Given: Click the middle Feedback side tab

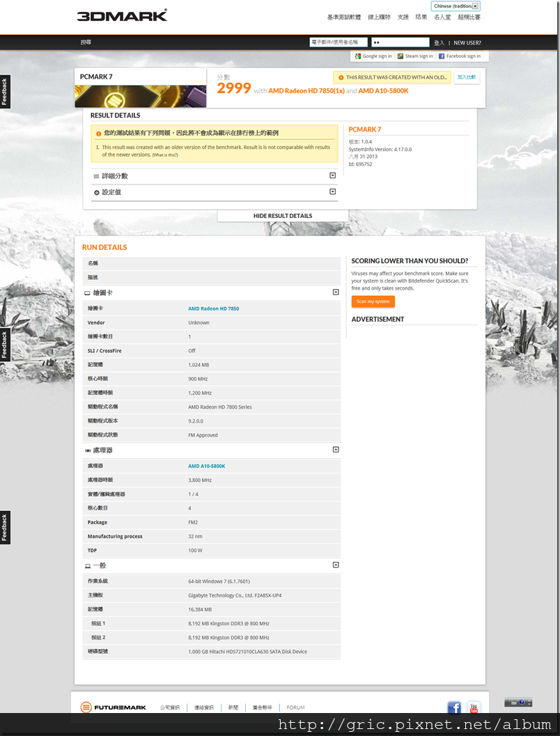Looking at the screenshot, I should click(x=5, y=345).
